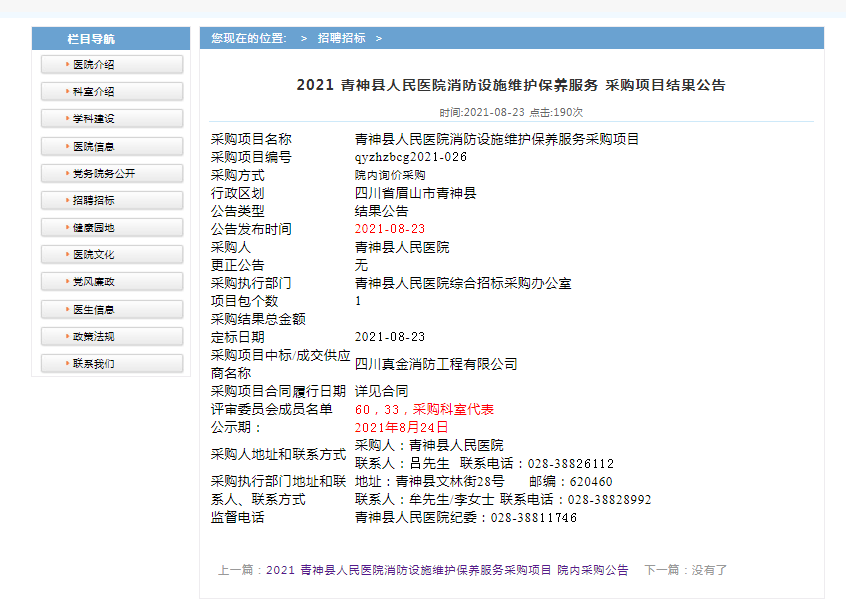Open the 政策法规 navigation entry
This screenshot has height=599, width=846.
(111, 336)
